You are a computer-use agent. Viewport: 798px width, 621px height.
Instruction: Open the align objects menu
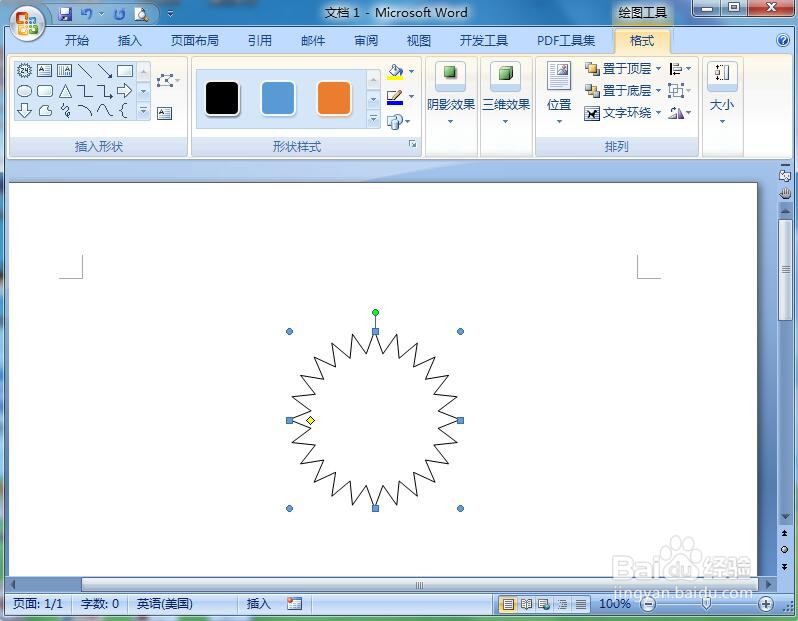click(680, 68)
